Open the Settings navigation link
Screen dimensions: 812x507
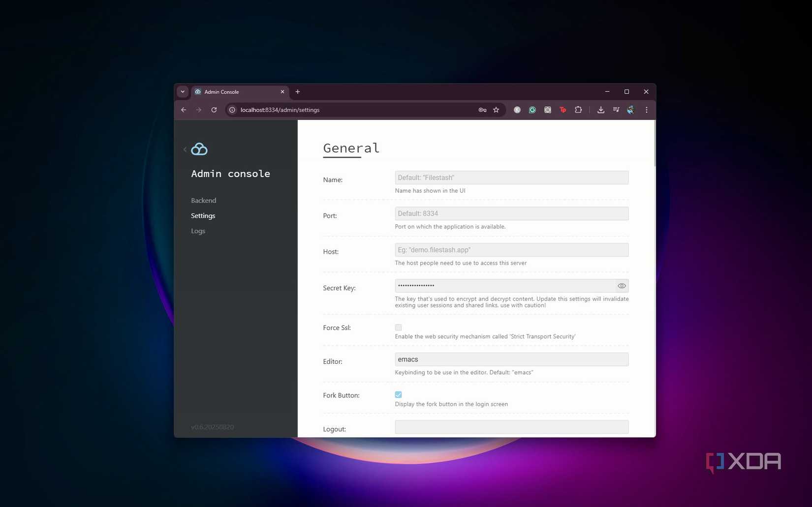click(x=203, y=215)
